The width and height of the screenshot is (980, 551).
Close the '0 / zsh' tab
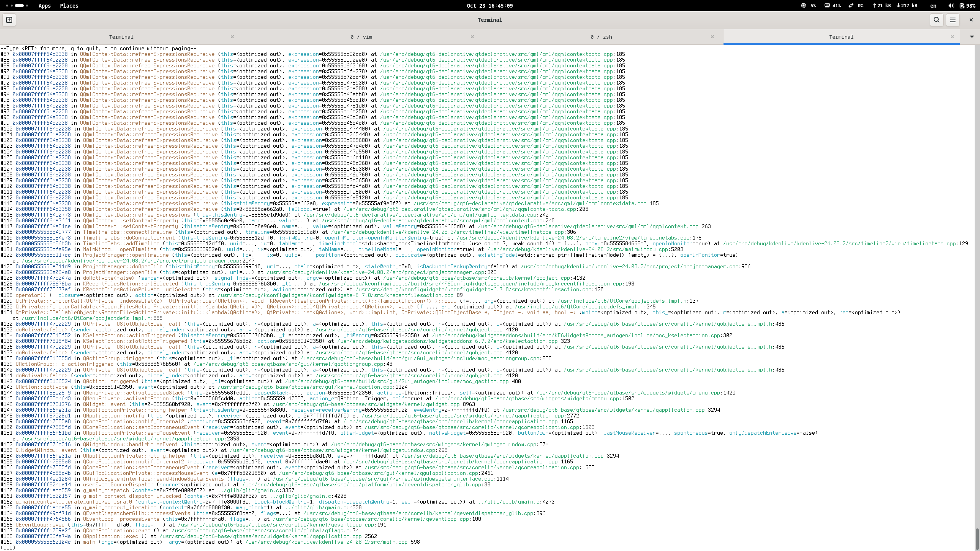(712, 37)
